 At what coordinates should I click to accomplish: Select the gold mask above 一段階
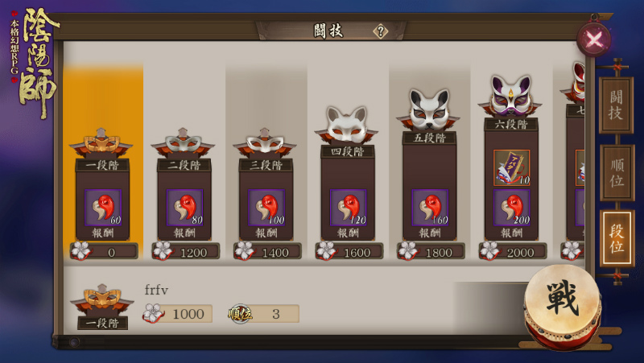101,143
